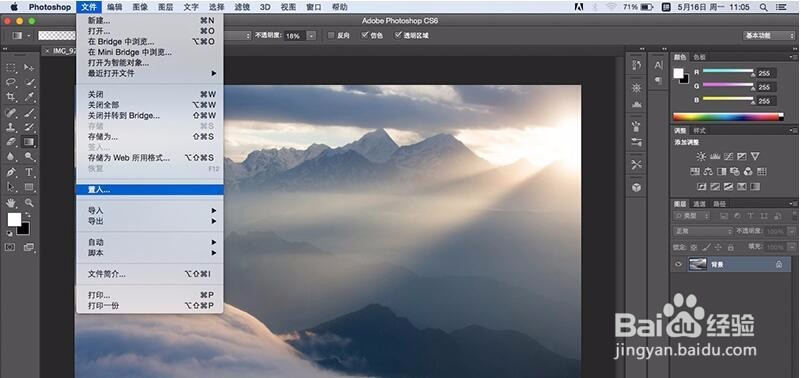Select the Blur tool
Screen dimensions: 801x378
point(11,157)
